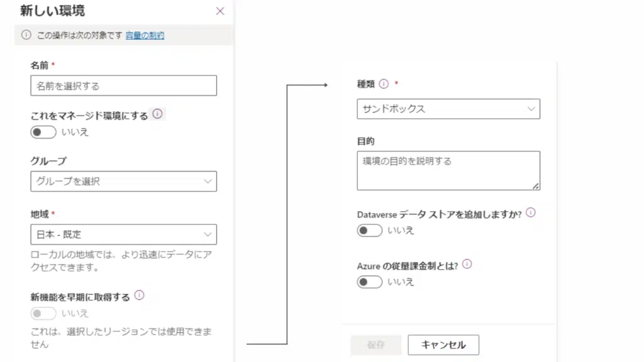Turn on the Azure の従量課金制 toggle

coord(370,282)
